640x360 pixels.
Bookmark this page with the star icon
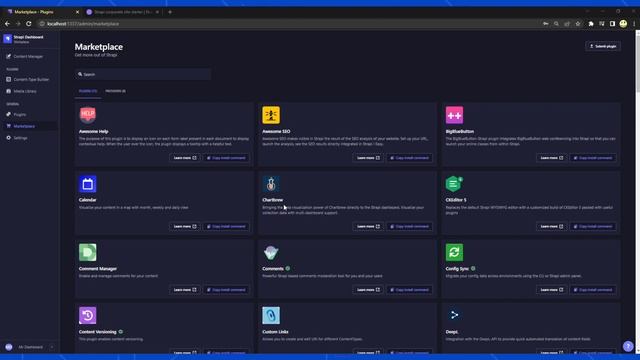click(x=578, y=24)
